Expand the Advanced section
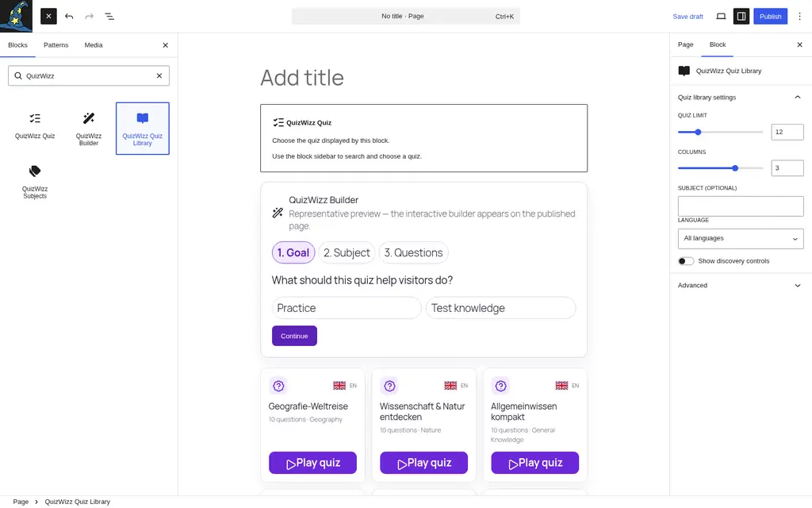812x508 pixels. point(741,286)
